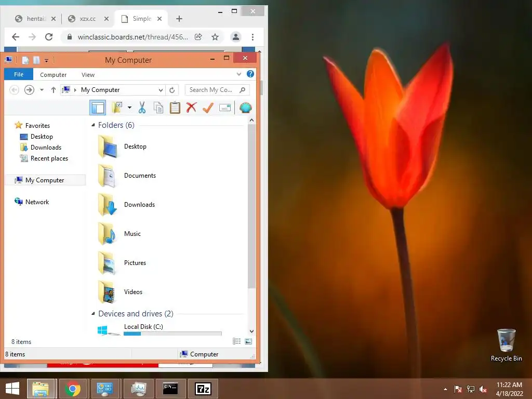
Task: Open recent locations dropdown arrow
Action: 42,90
